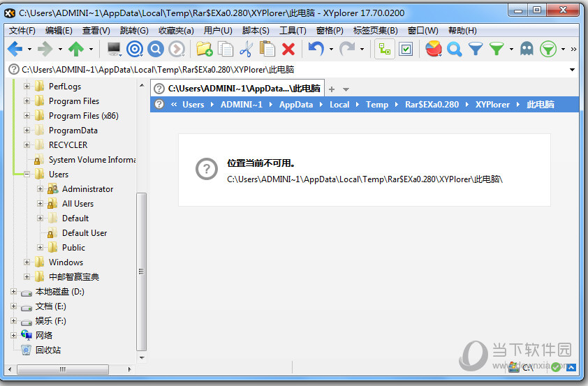
Task: Click AppData in the breadcrumb bar
Action: [296, 105]
